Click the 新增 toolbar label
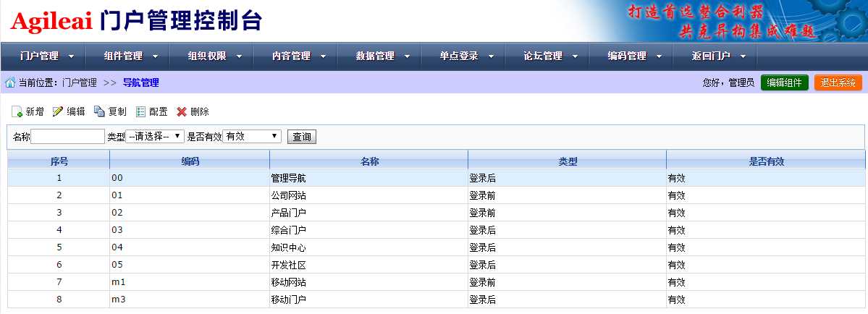Screen dimensions: 868x314 (35, 111)
